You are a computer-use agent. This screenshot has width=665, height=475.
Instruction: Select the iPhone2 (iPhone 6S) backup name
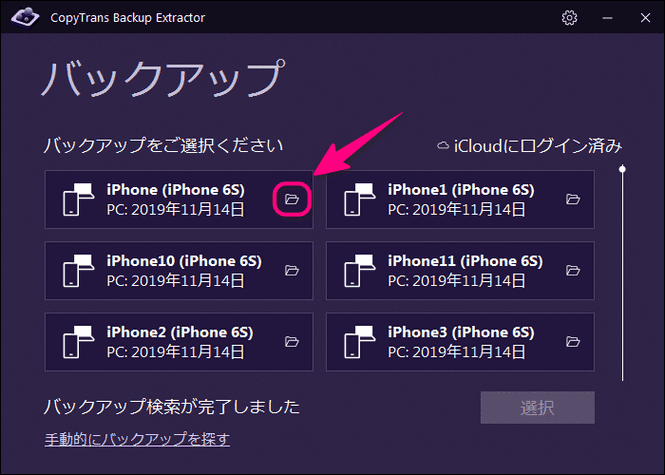pyautogui.click(x=180, y=332)
